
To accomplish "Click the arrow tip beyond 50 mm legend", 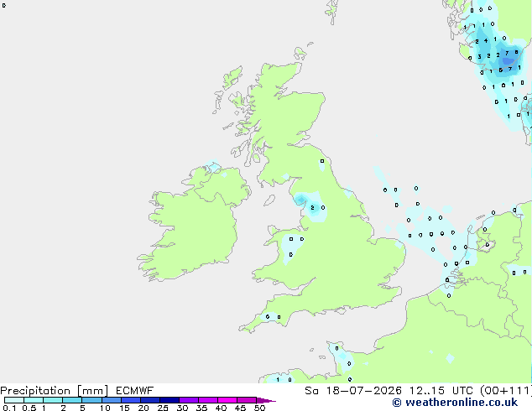I will point(266,400).
